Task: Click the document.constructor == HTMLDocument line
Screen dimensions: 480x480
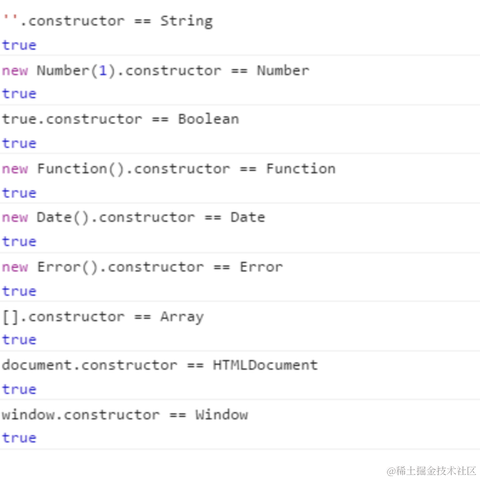Action: tap(160, 365)
